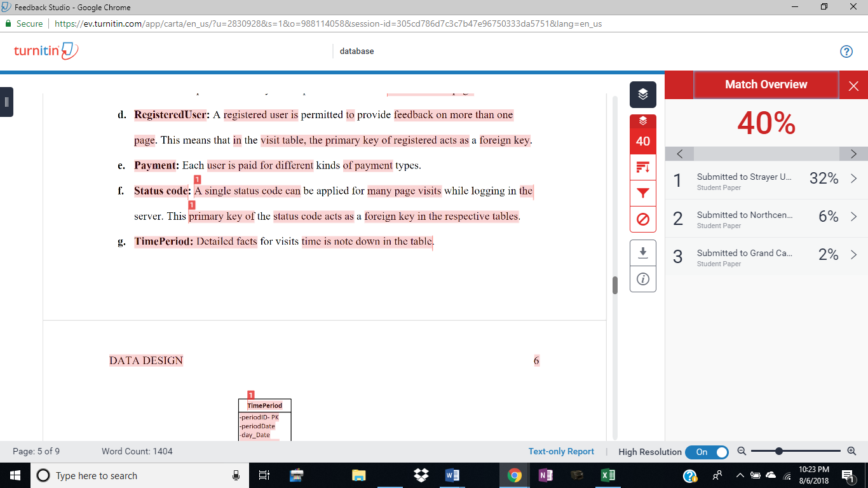Click the TimePeriod table diagram

[264, 419]
